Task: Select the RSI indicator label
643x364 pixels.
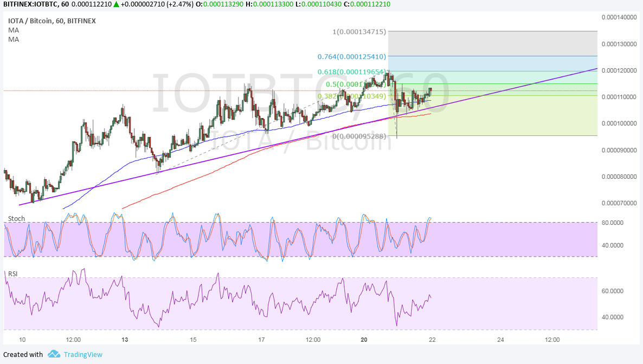Action: pyautogui.click(x=12, y=274)
